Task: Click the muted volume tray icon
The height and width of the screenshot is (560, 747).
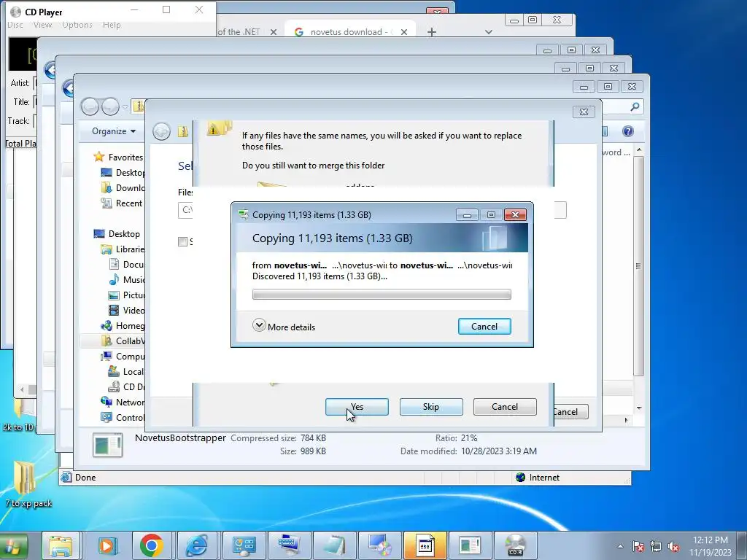Action: tap(673, 547)
